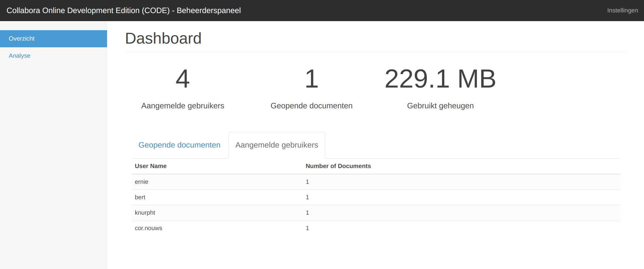
Task: Click the Number of Documents column header
Action: [x=338, y=166]
